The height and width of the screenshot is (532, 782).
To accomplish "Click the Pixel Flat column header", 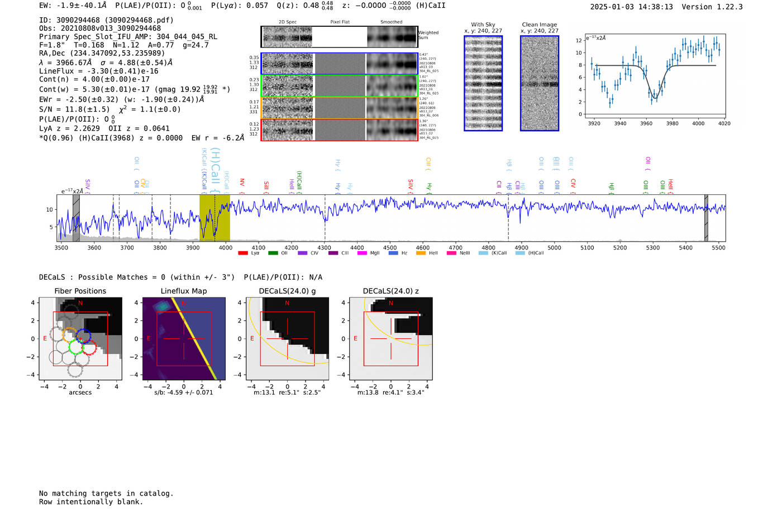I will (x=340, y=22).
